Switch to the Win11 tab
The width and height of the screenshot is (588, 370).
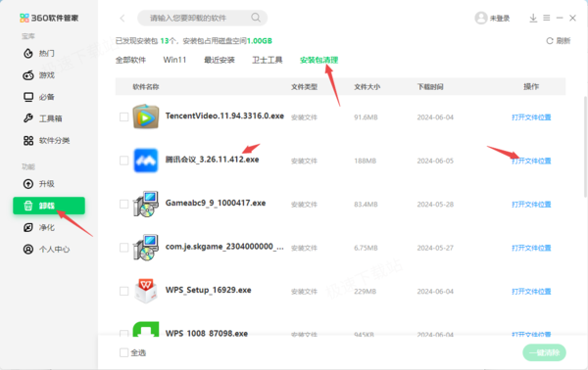174,60
